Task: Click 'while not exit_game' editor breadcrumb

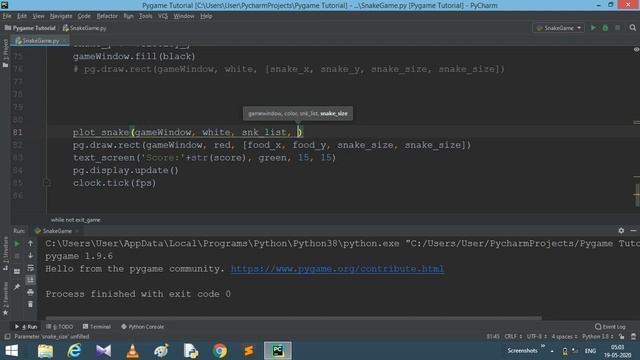Action: [x=76, y=220]
